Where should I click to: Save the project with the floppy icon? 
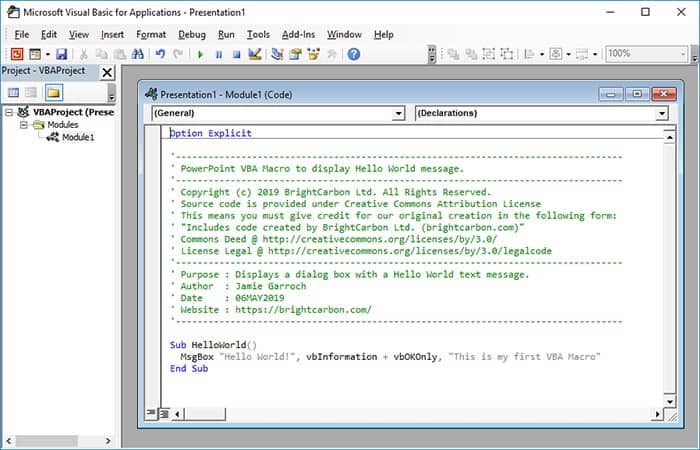tap(61, 54)
